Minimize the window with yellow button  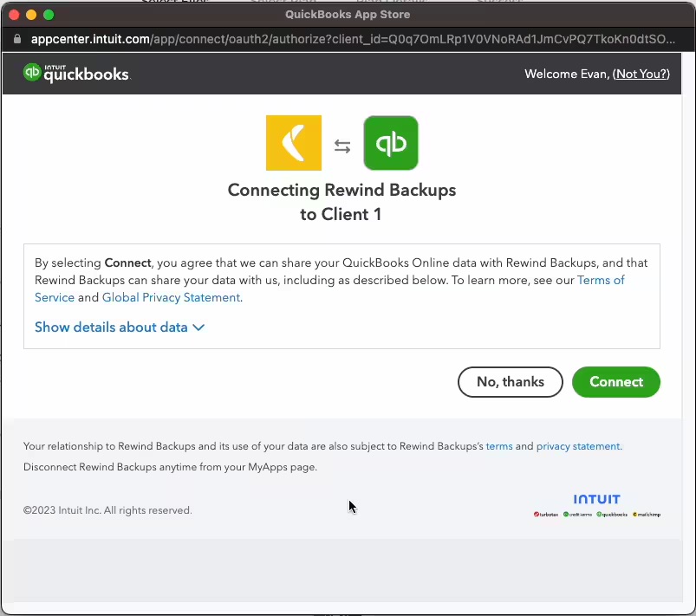(x=31, y=15)
